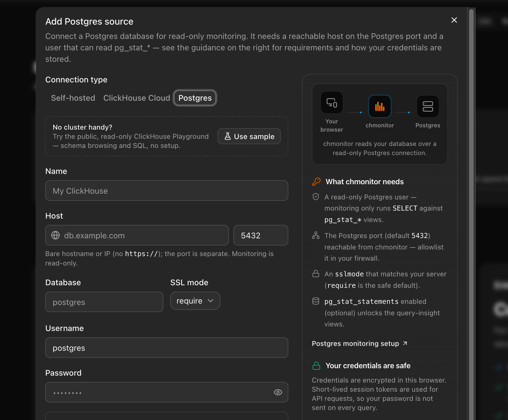Image resolution: width=508 pixels, height=420 pixels.
Task: Click the Use sample button
Action: pyautogui.click(x=249, y=136)
